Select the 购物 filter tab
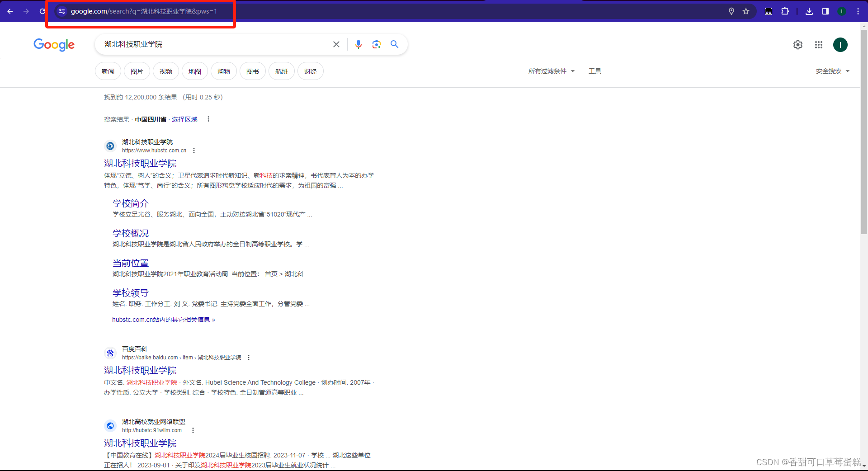This screenshot has width=868, height=471. tap(224, 71)
